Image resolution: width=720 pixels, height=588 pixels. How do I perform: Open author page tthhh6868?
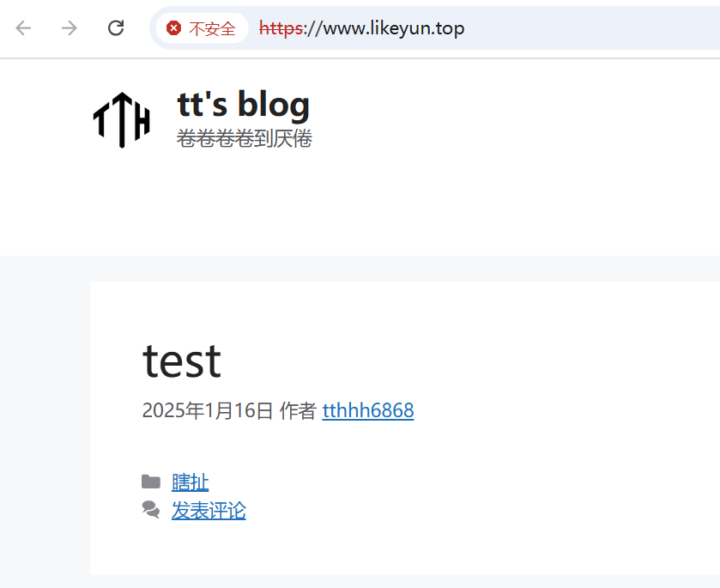pos(368,410)
